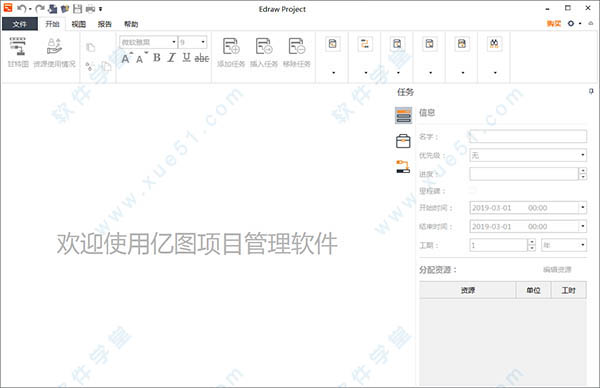Open the 资源使用情况 resource usage view
This screenshot has width=600, height=388.
(54, 52)
